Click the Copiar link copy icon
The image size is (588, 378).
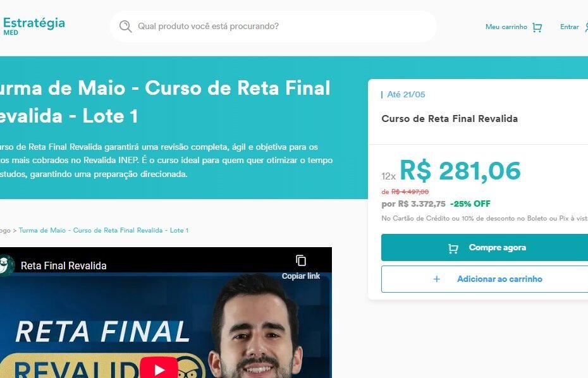(x=301, y=260)
